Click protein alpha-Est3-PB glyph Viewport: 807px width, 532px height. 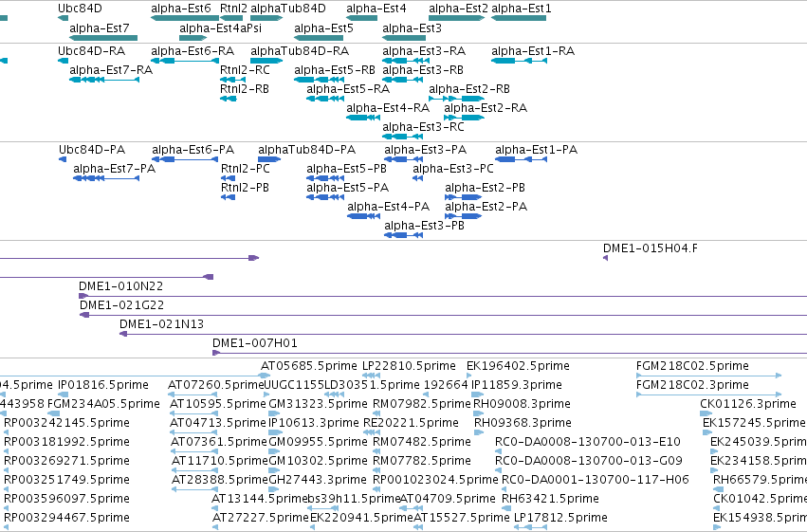pyautogui.click(x=404, y=235)
